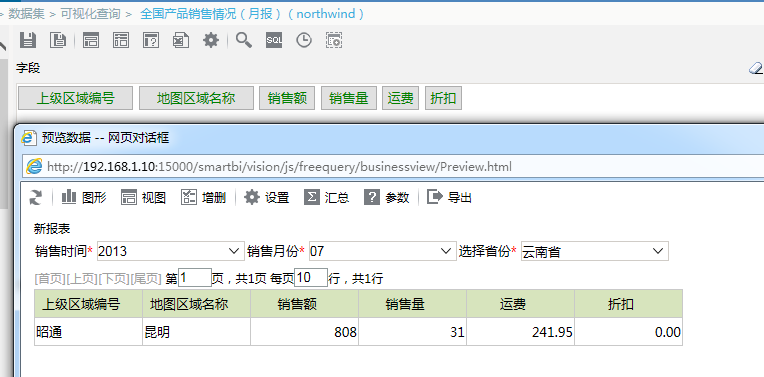The image size is (764, 377).
Task: Select the 销售量 field button
Action: coord(349,98)
